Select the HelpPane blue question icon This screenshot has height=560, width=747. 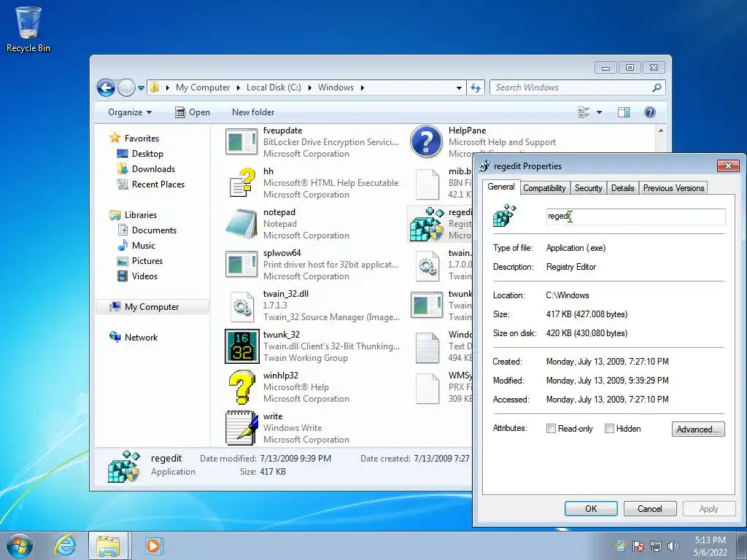(426, 141)
